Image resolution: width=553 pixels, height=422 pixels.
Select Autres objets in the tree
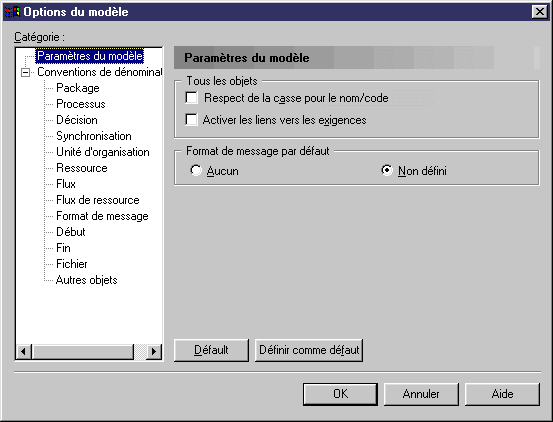point(86,280)
